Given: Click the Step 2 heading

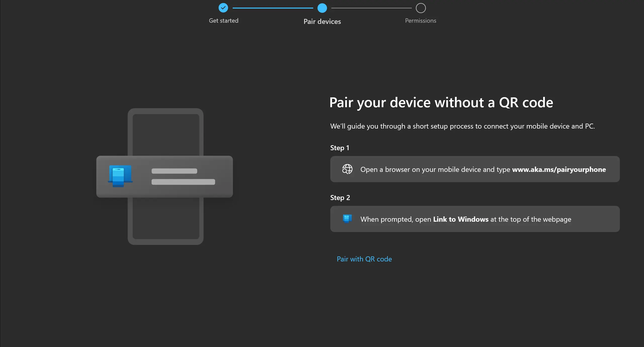Looking at the screenshot, I should [x=340, y=198].
